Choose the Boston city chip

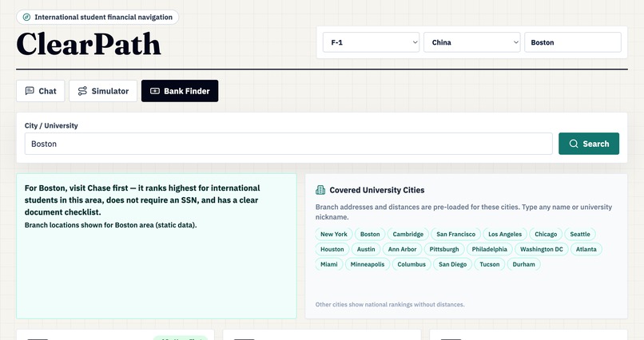pos(370,234)
